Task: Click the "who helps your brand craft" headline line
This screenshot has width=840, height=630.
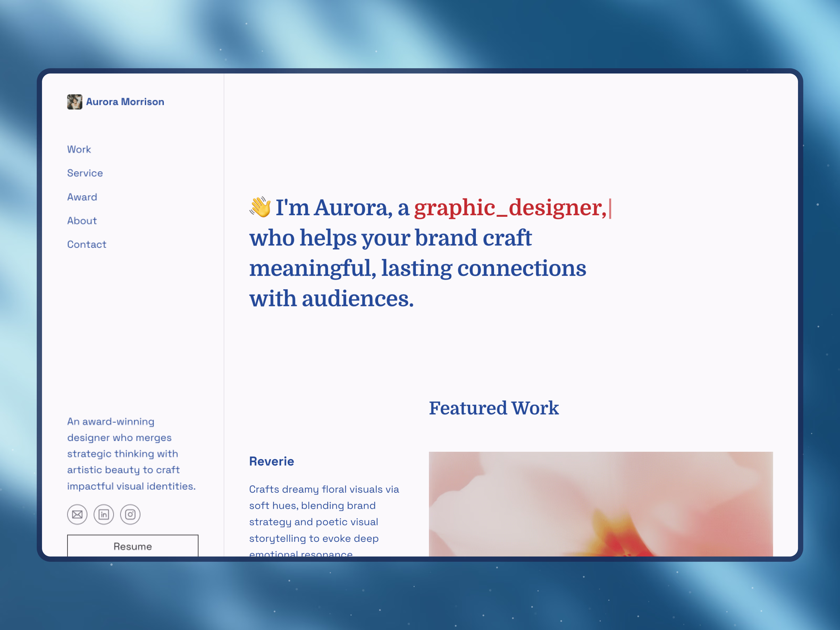Action: pos(390,238)
